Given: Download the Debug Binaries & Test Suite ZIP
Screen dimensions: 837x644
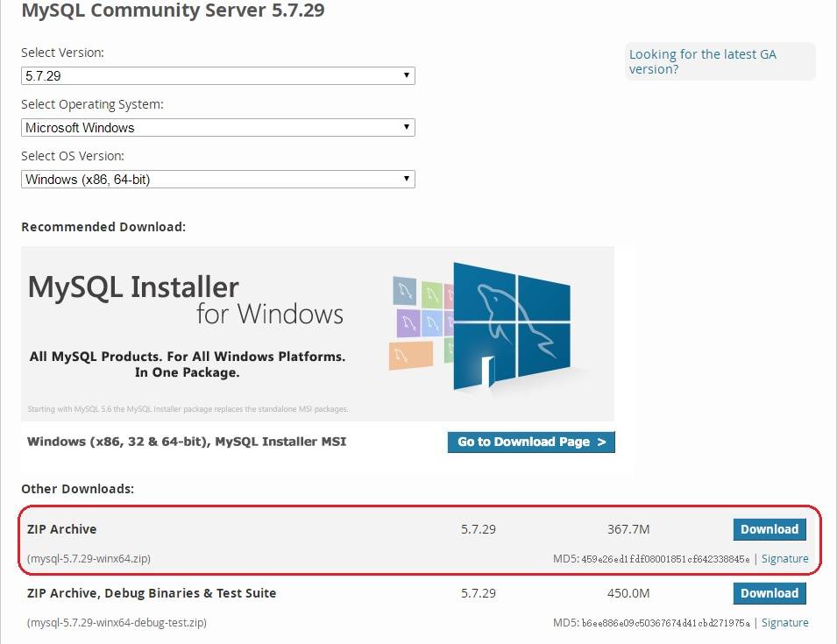Looking at the screenshot, I should point(769,593).
